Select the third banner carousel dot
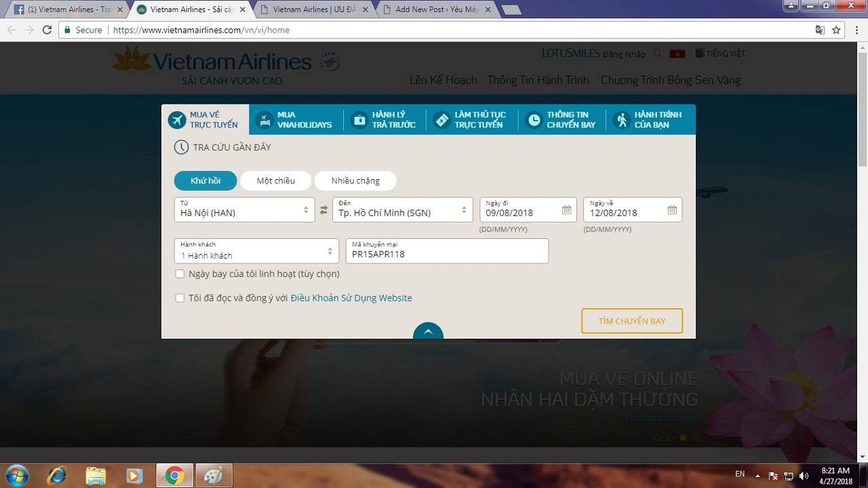The image size is (868, 488). click(683, 438)
